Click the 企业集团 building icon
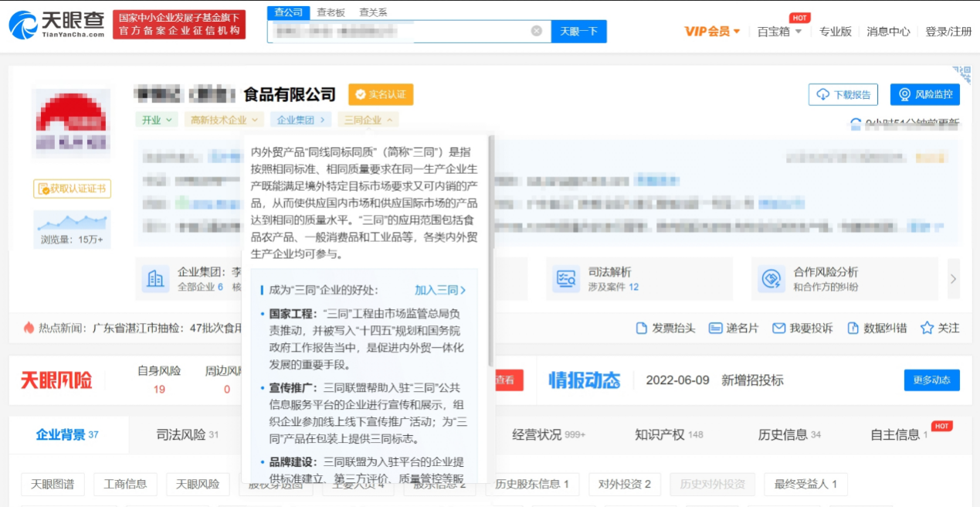The image size is (980, 507). point(155,279)
